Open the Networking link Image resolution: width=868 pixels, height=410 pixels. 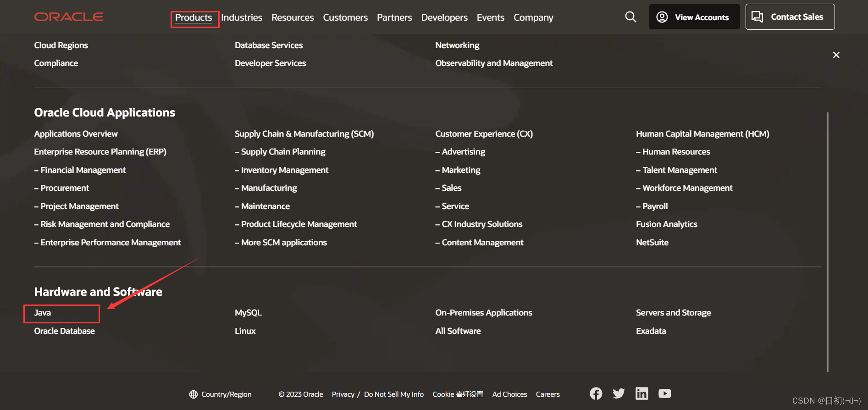(457, 45)
